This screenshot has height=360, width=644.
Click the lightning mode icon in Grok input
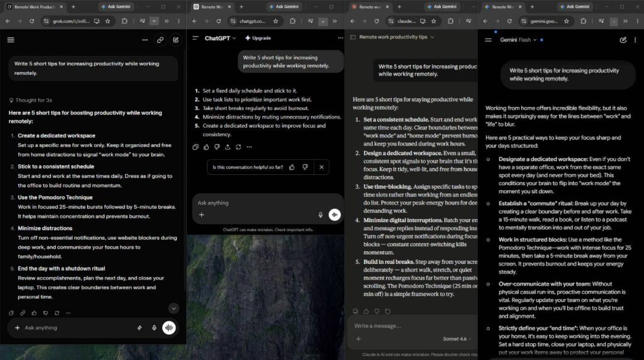pos(140,328)
